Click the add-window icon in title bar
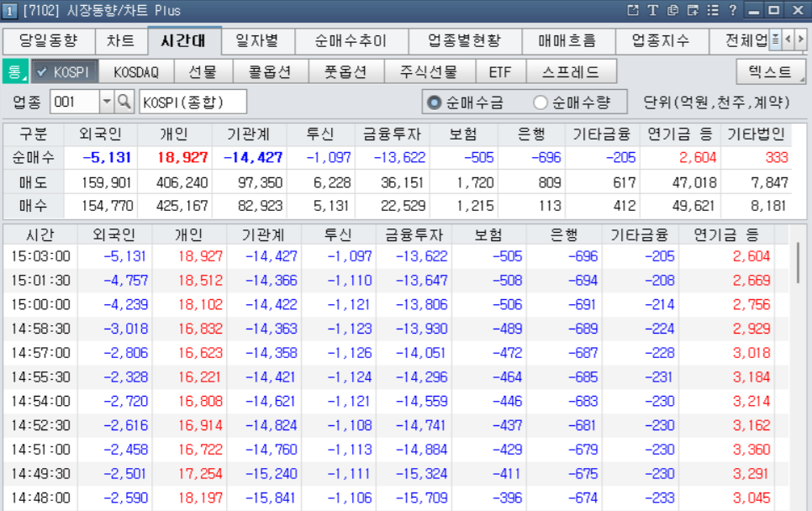812x511 pixels. [x=693, y=11]
